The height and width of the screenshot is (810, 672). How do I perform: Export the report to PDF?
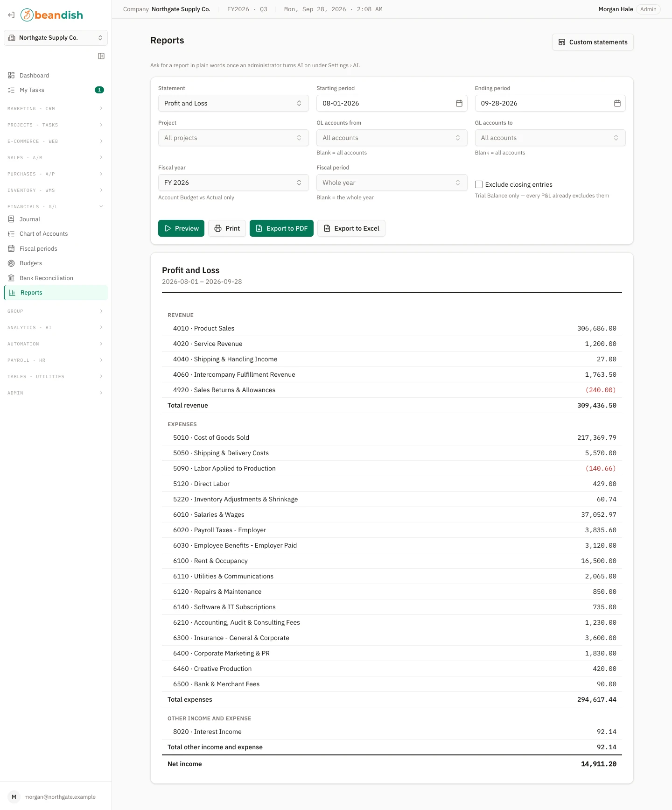pos(281,228)
